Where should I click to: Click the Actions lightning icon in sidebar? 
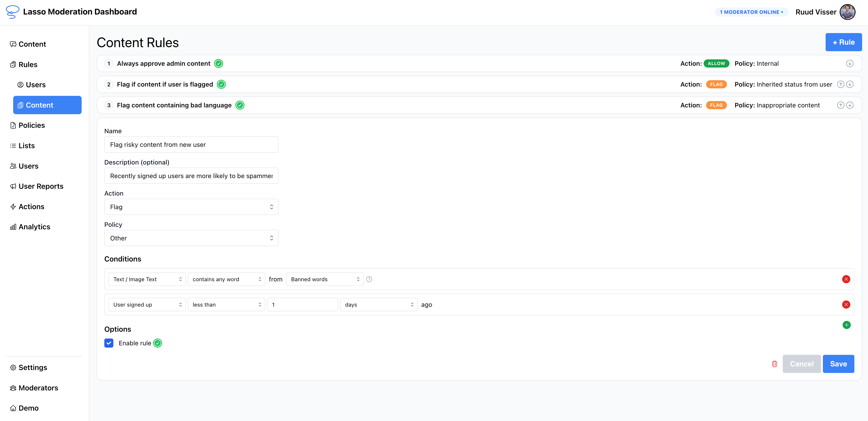(x=13, y=206)
